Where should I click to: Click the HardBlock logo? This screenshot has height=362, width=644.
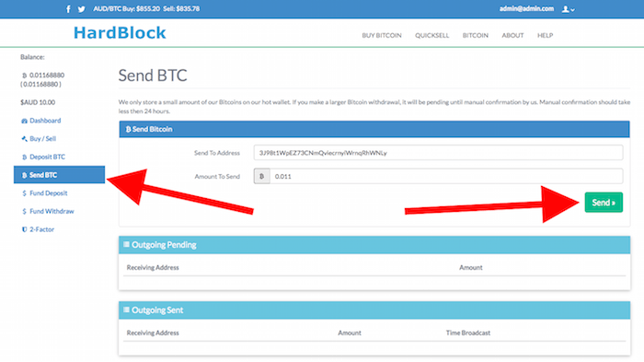tap(120, 33)
